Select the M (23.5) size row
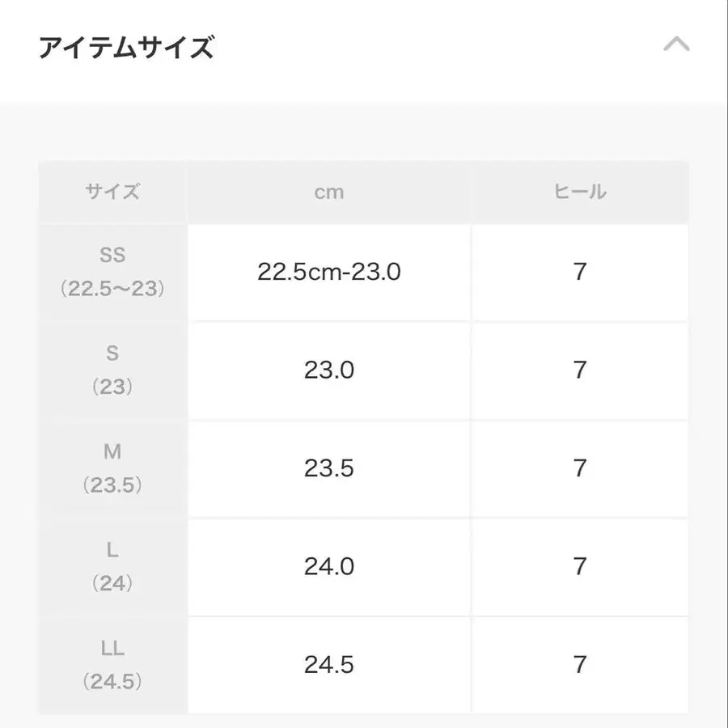 112,468
